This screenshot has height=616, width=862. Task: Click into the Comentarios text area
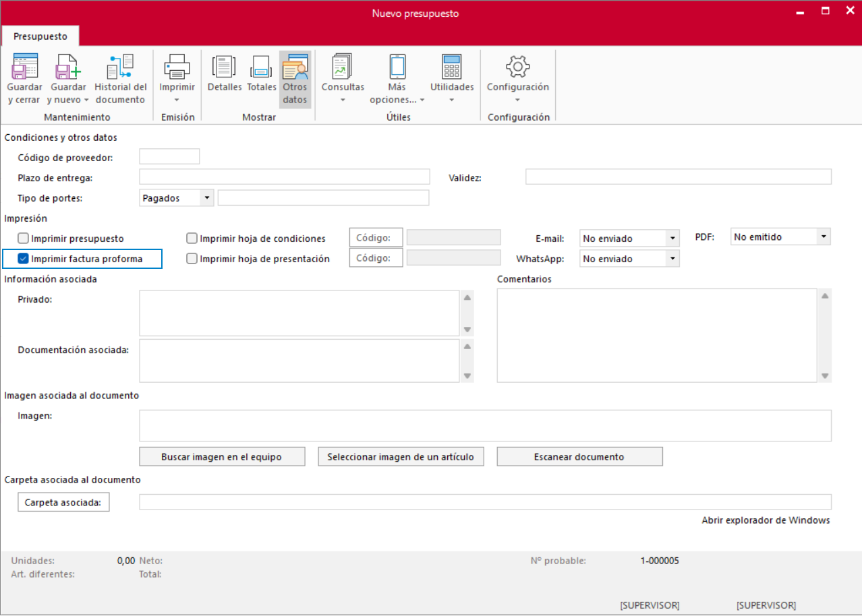click(x=657, y=336)
